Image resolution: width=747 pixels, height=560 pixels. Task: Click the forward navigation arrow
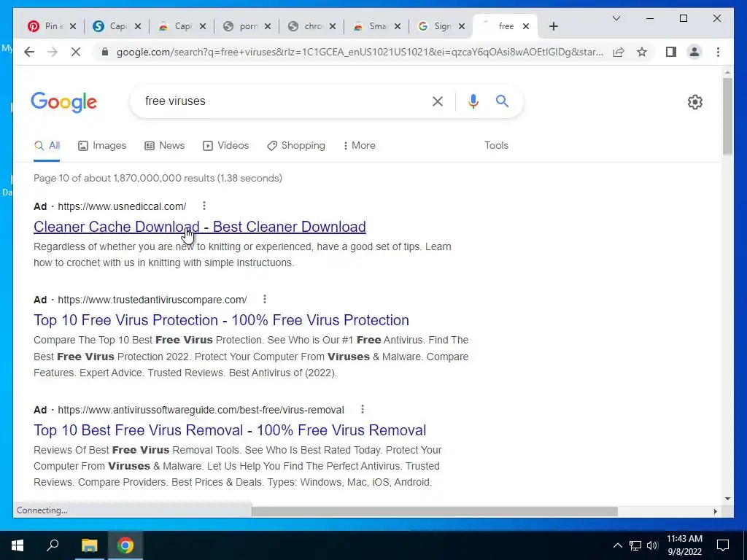pos(53,52)
